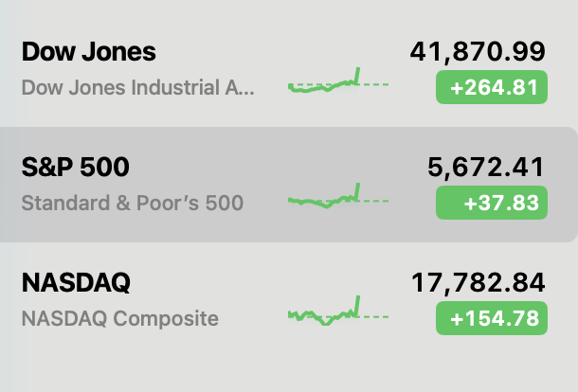
Task: Click the NASDAQ Composite subtitle
Action: tap(119, 318)
